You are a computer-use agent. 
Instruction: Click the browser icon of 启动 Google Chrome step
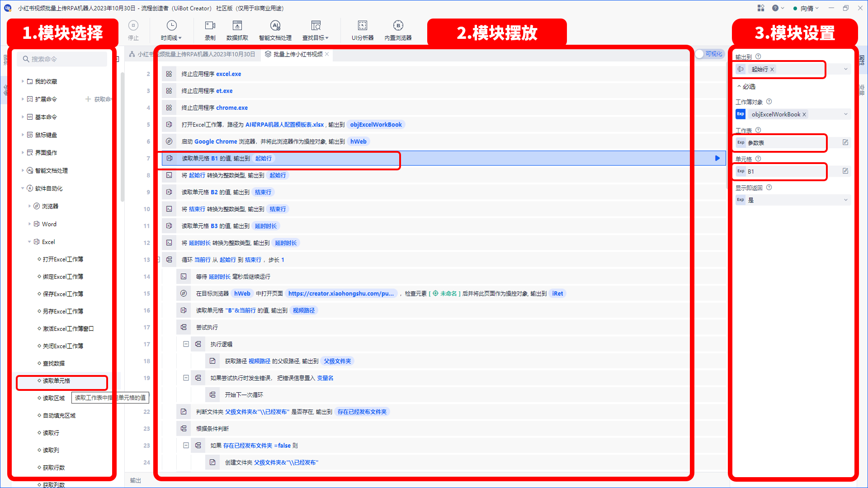(x=169, y=141)
